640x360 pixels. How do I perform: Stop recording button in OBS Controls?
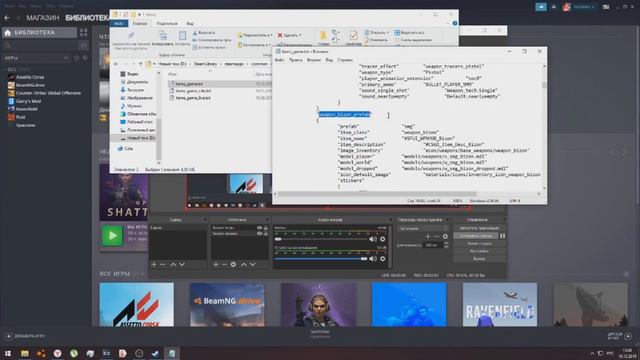(476, 236)
